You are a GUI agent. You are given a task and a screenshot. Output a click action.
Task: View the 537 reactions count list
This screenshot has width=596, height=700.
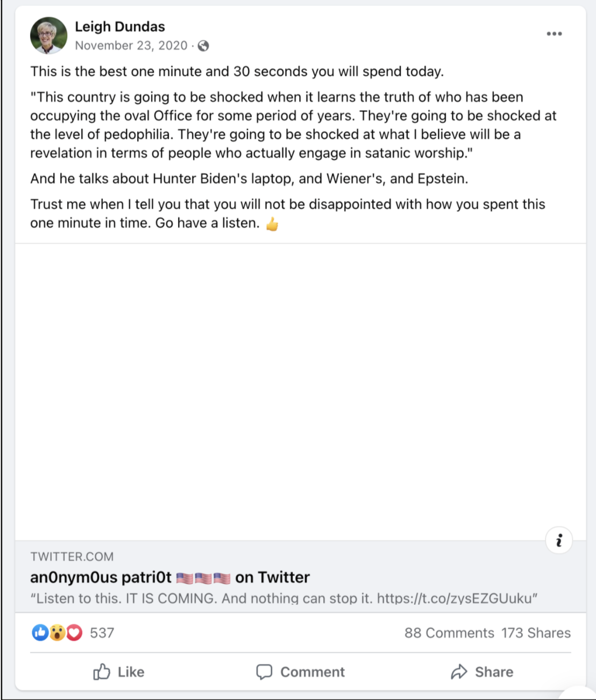point(102,633)
